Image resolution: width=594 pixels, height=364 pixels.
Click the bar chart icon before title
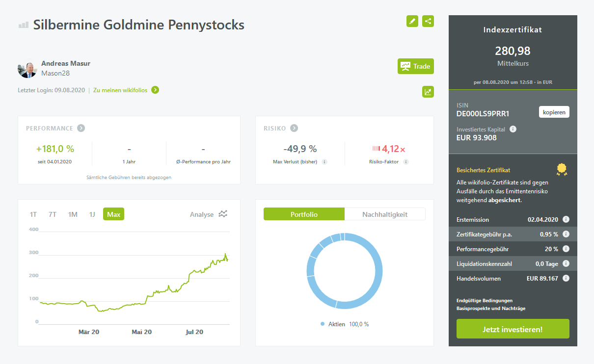coord(24,25)
